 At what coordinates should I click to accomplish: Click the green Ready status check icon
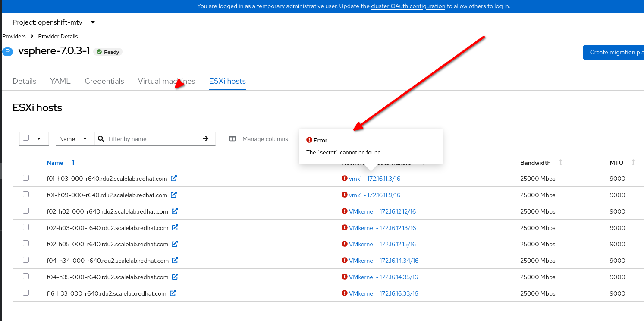coord(99,52)
